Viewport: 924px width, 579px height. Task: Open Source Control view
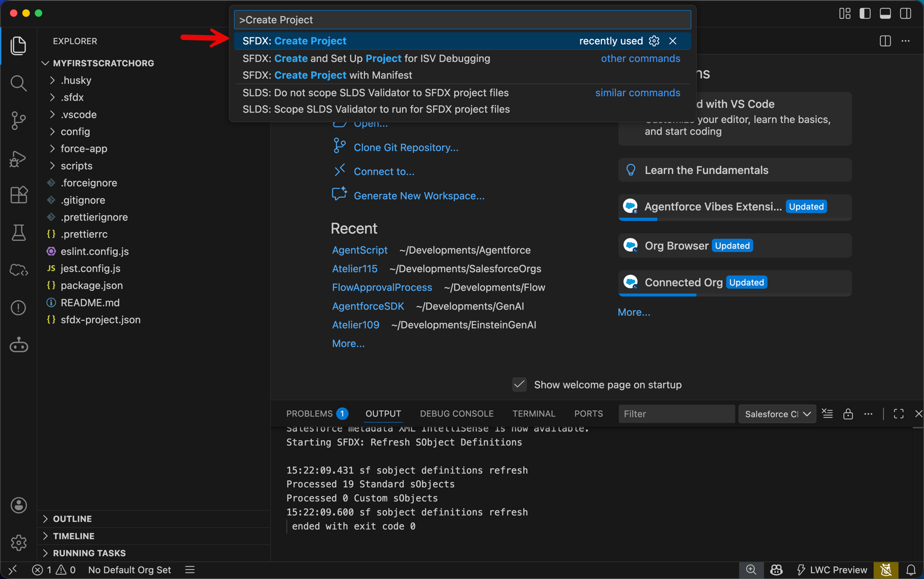pyautogui.click(x=18, y=120)
